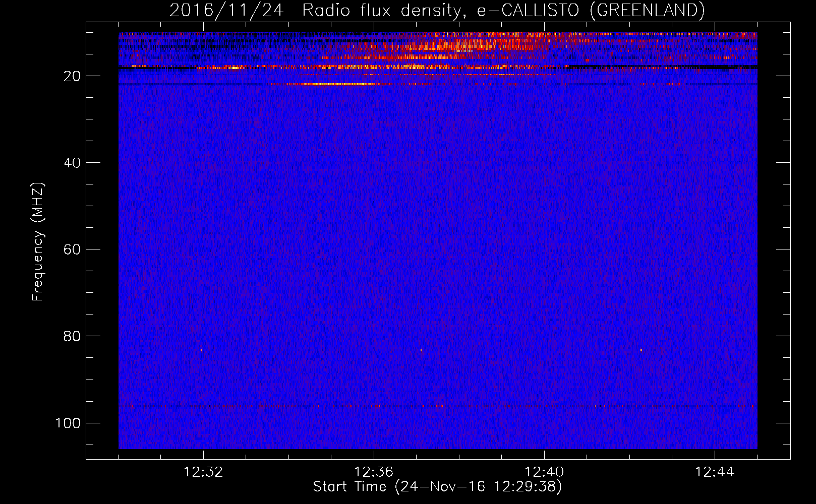The image size is (816, 504).
Task: Click the 100 frequency tick label
Action: point(68,423)
